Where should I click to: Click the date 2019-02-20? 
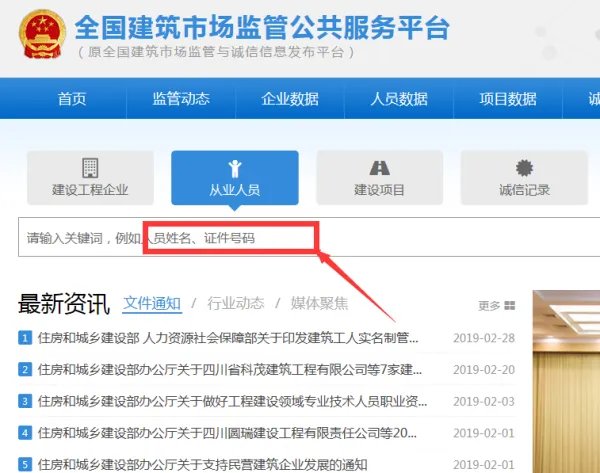tap(484, 370)
